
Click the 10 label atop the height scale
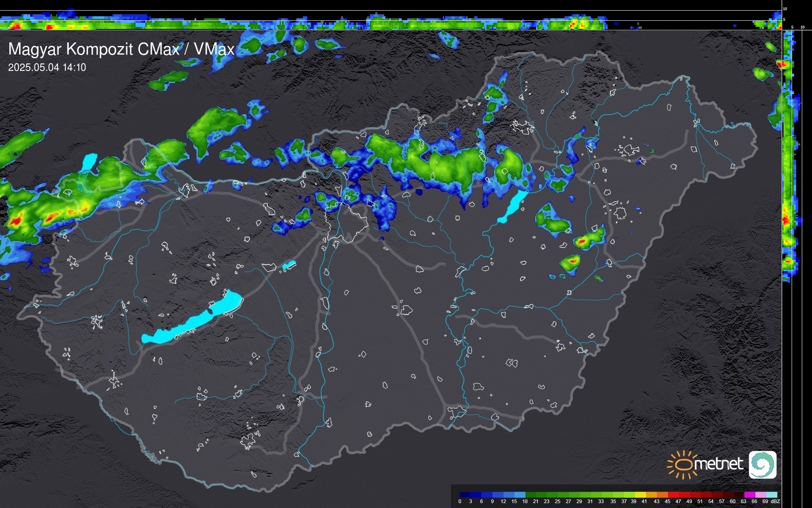coord(785,9)
